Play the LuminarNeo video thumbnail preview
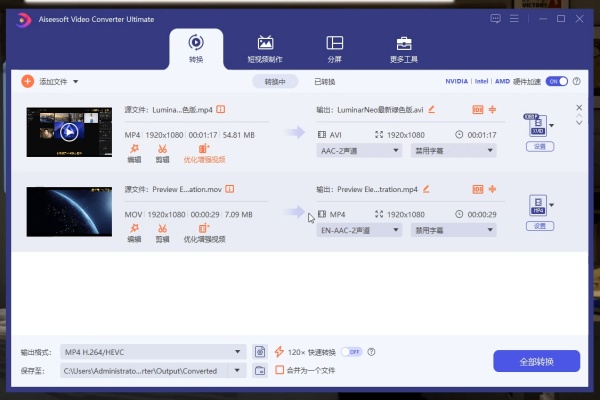 pyautogui.click(x=68, y=131)
